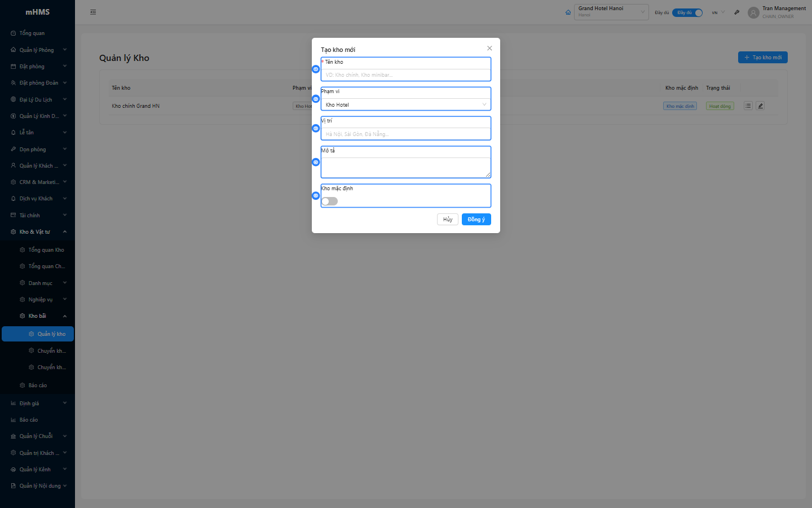Click the Hủy button
The image size is (812, 508).
click(447, 220)
